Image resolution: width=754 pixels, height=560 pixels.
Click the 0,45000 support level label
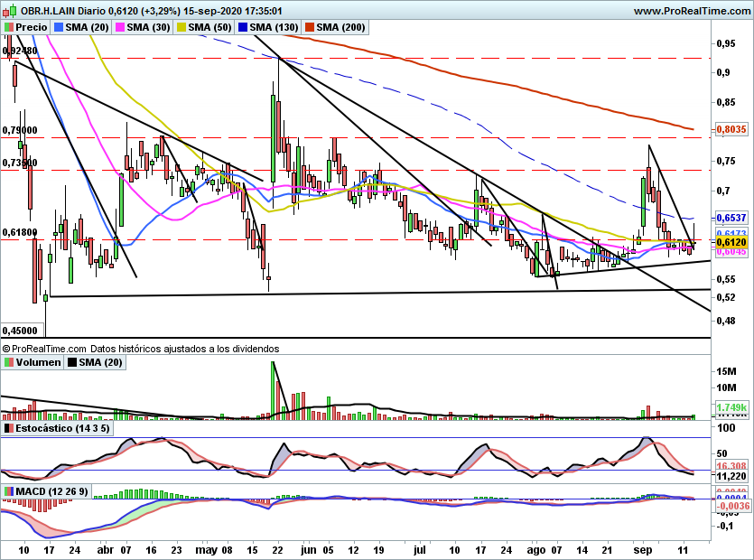tap(20, 331)
